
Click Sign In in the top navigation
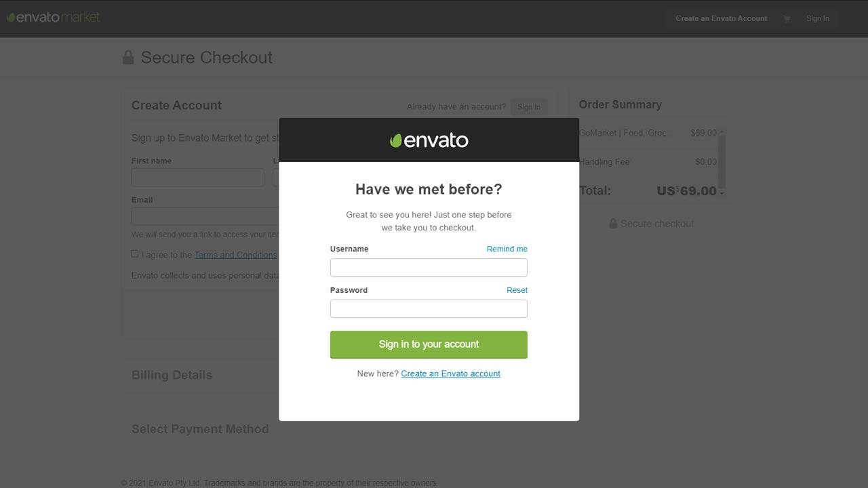(817, 18)
